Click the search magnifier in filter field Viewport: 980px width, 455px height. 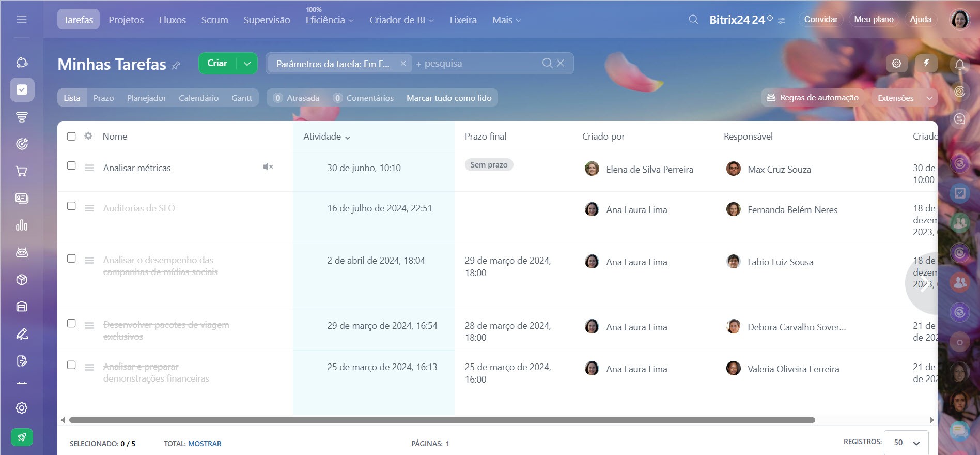click(547, 63)
